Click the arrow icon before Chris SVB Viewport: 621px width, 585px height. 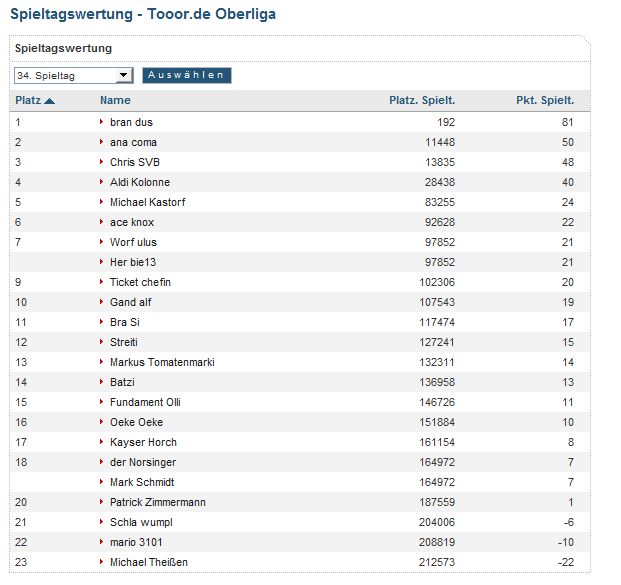pos(102,162)
